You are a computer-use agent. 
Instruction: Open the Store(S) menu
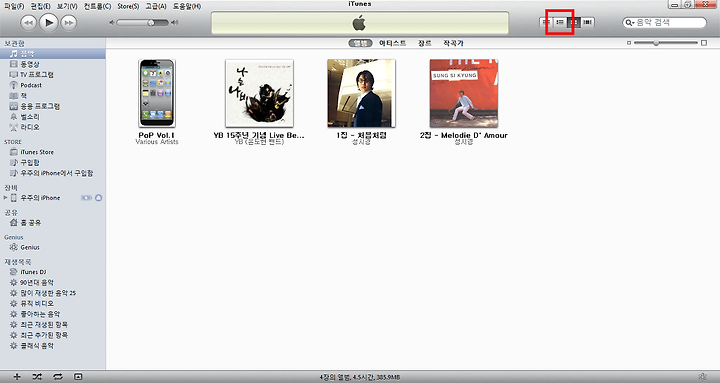(x=128, y=6)
